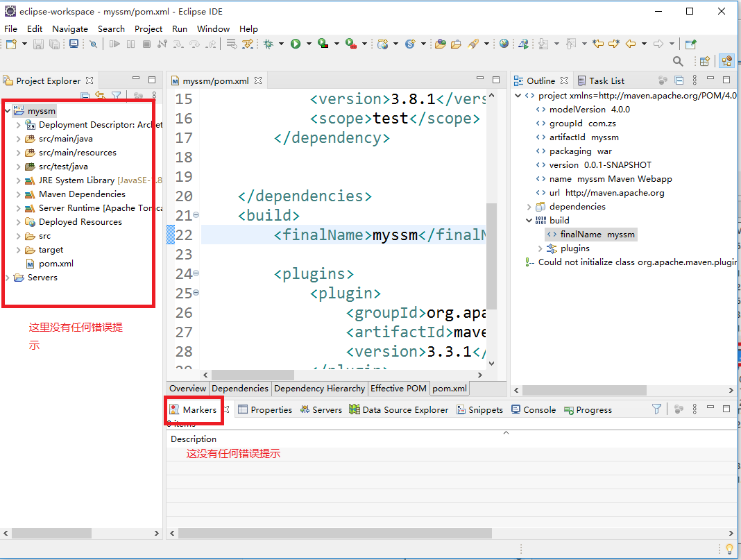741x560 pixels.
Task: Open the Window menu
Action: click(x=213, y=29)
